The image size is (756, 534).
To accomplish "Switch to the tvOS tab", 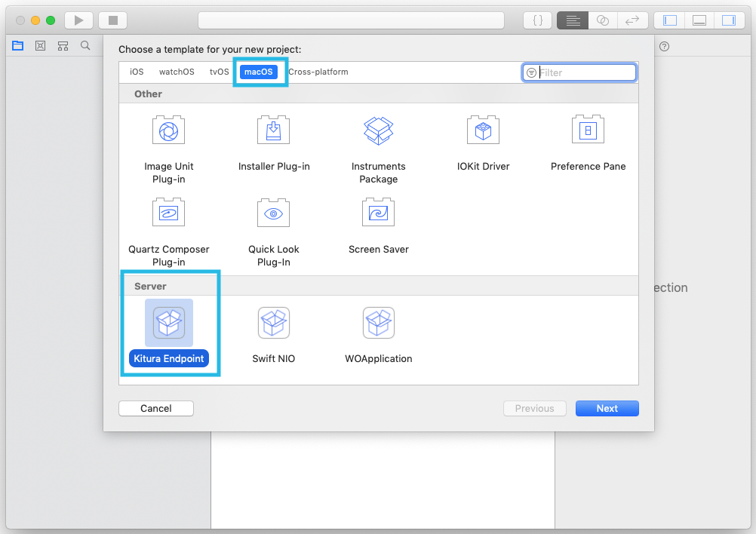I will [219, 72].
